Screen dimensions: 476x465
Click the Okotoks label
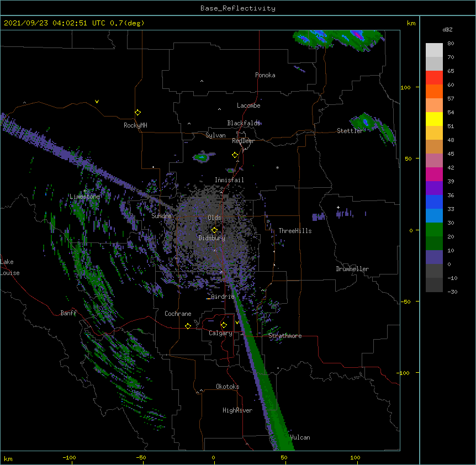[228, 387]
